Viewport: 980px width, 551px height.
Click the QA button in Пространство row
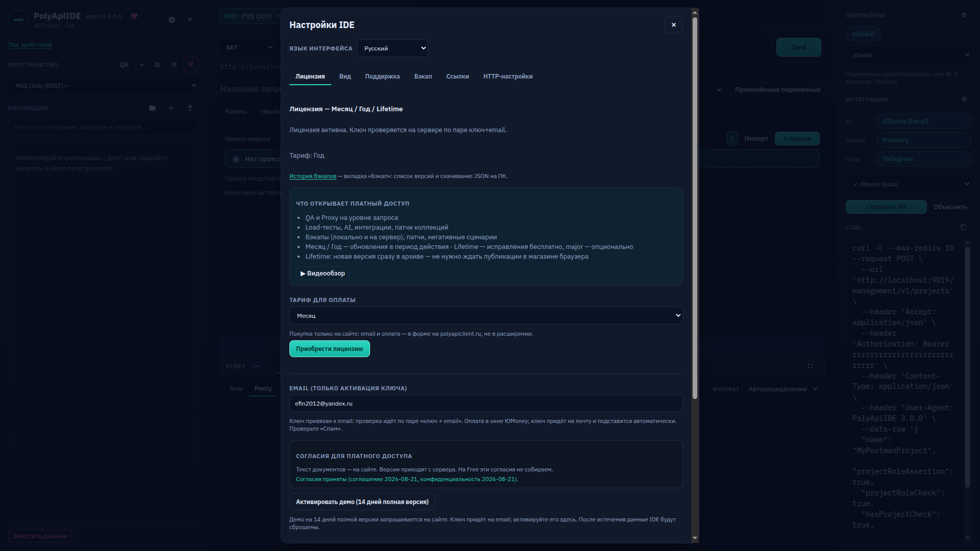pyautogui.click(x=124, y=65)
